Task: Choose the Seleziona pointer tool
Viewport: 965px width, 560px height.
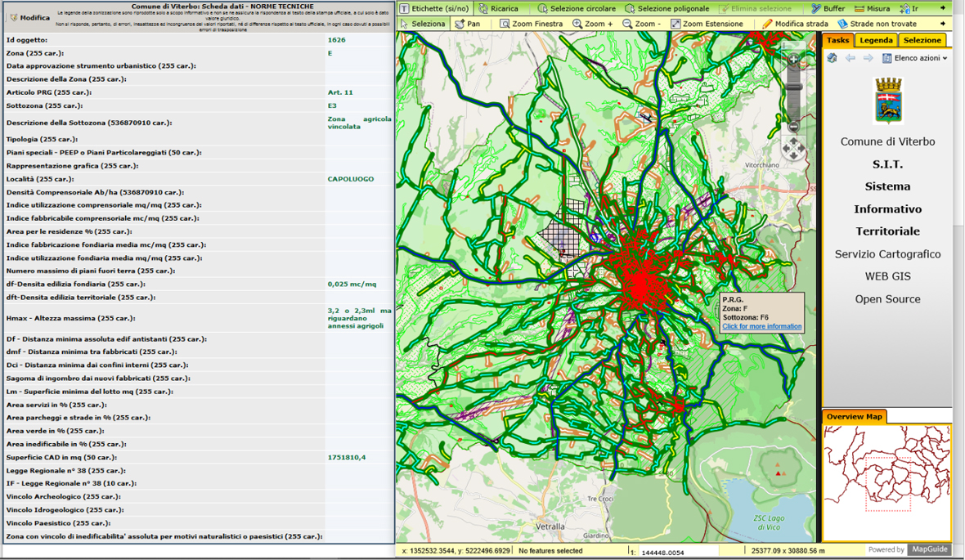Action: pyautogui.click(x=422, y=24)
